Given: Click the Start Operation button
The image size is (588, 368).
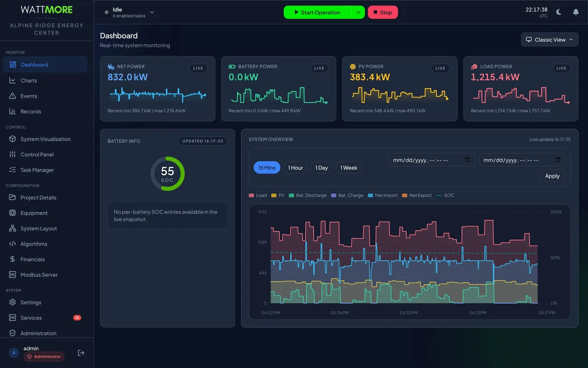Looking at the screenshot, I should [x=318, y=12].
